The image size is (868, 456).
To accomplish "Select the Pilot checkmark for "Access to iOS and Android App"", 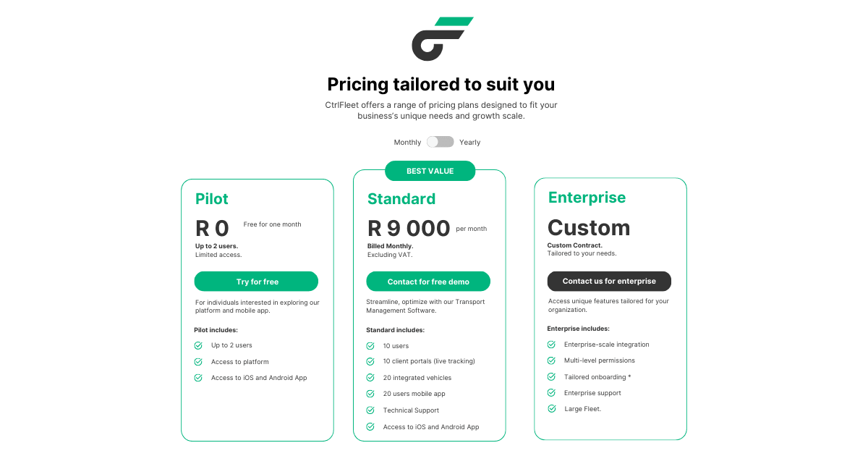I will click(198, 377).
